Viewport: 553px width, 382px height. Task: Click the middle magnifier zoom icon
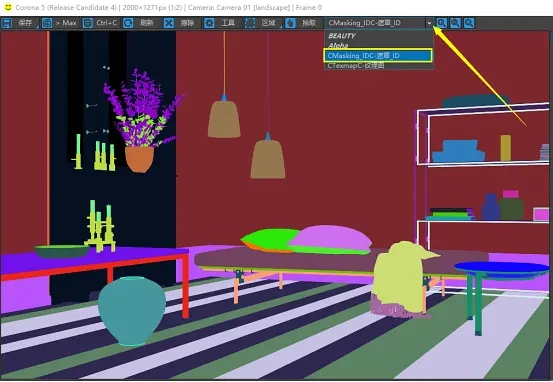point(455,23)
